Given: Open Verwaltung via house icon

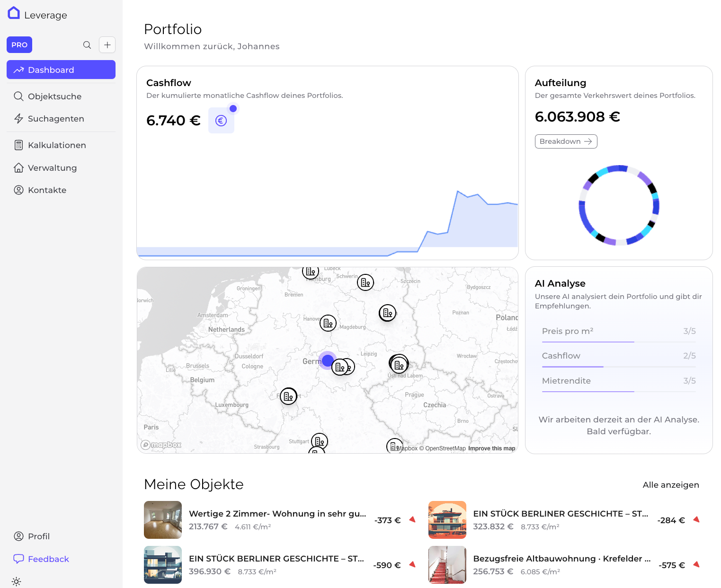Looking at the screenshot, I should coord(19,167).
